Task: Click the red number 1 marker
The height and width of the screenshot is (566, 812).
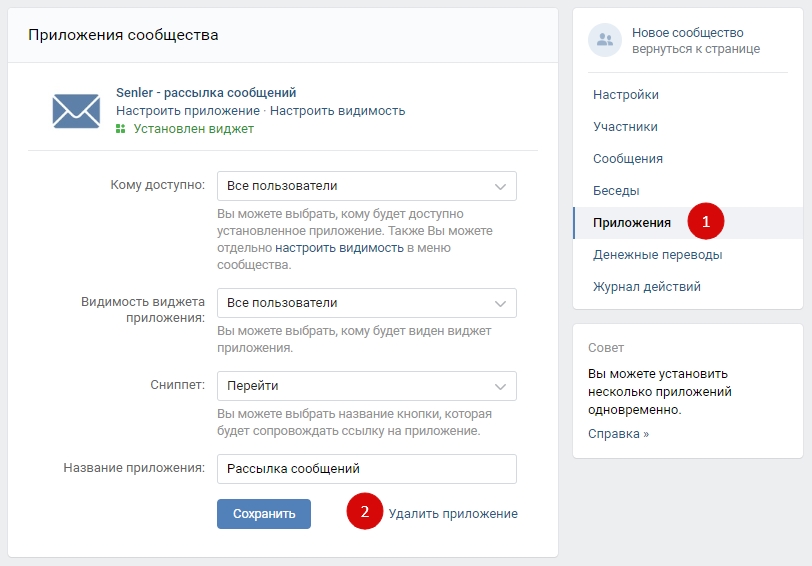Action: [x=706, y=222]
